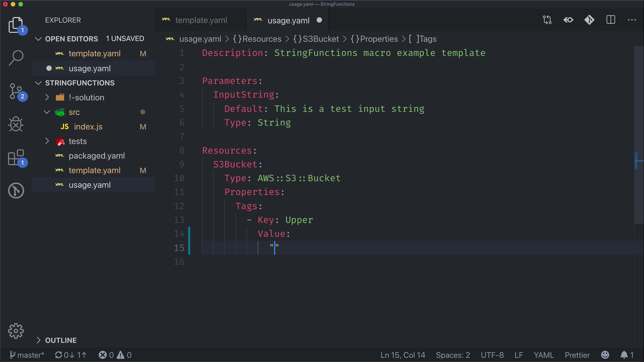Open the Search view in activity bar
644x362 pixels.
[x=16, y=58]
